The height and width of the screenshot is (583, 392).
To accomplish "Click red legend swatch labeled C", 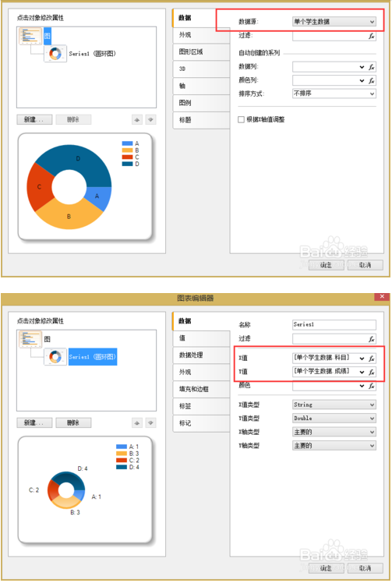I will [127, 157].
